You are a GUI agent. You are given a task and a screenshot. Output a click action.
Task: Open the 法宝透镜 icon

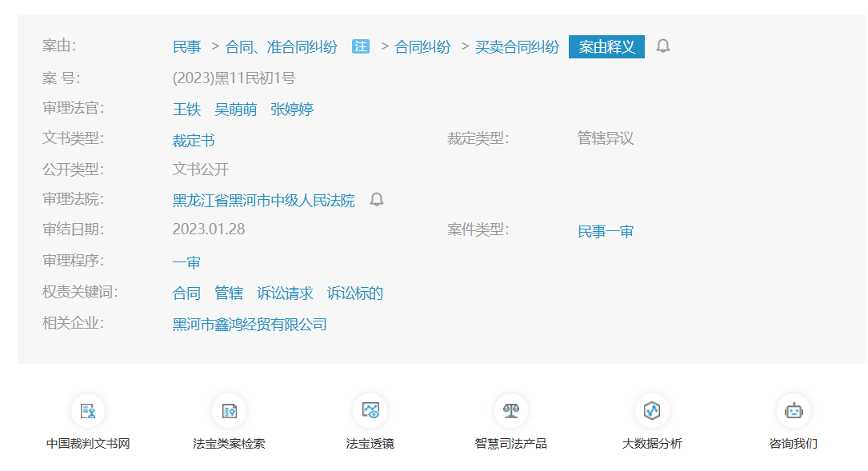pyautogui.click(x=370, y=411)
